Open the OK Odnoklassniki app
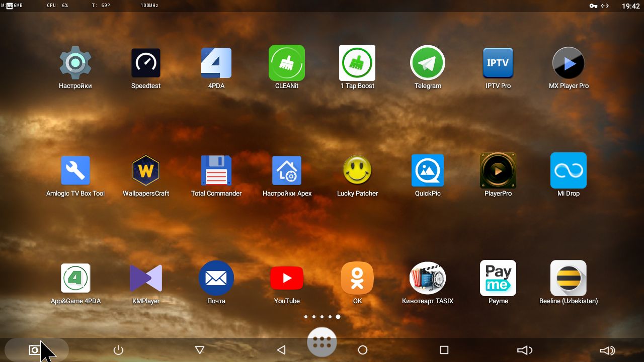The image size is (644, 362). pos(357,278)
